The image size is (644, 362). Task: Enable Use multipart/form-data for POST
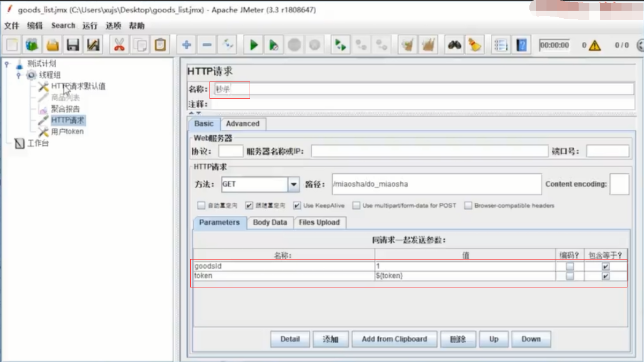[356, 205]
